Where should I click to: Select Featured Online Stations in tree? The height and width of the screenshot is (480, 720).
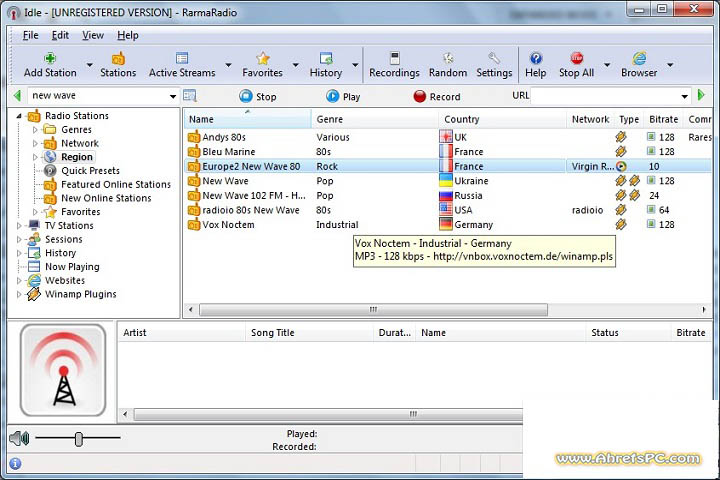pyautogui.click(x=116, y=184)
